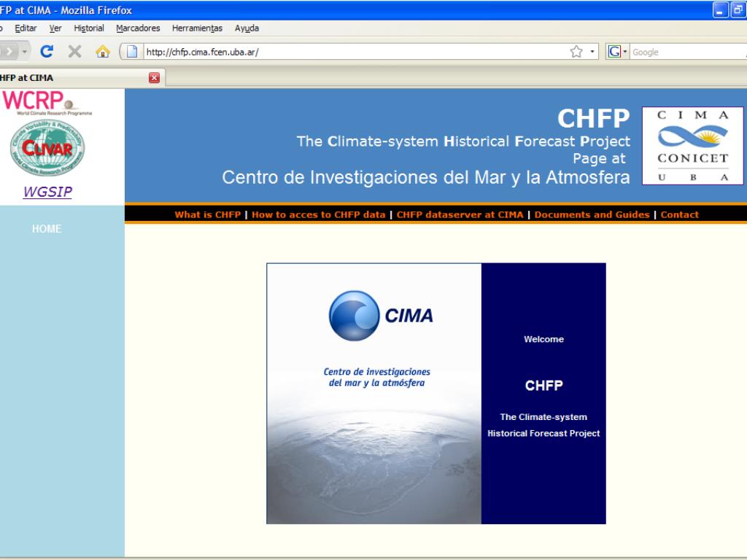Select the CHFP at CIMA tab
The height and width of the screenshot is (560, 747).
pos(81,77)
